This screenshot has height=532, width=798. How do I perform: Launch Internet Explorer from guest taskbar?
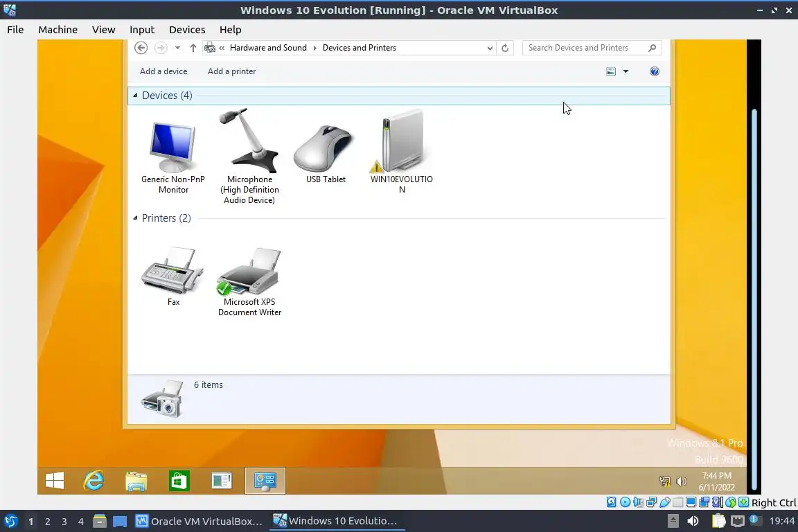tap(94, 481)
